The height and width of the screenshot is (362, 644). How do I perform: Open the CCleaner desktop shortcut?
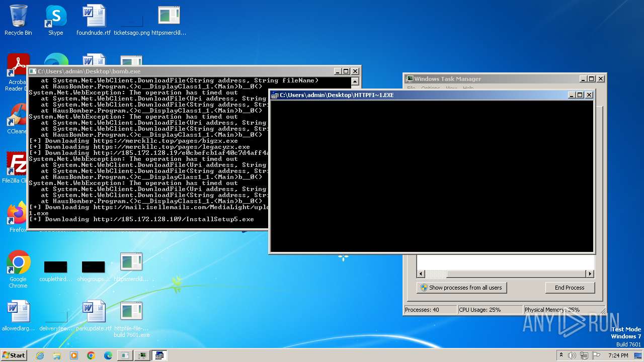[17, 119]
